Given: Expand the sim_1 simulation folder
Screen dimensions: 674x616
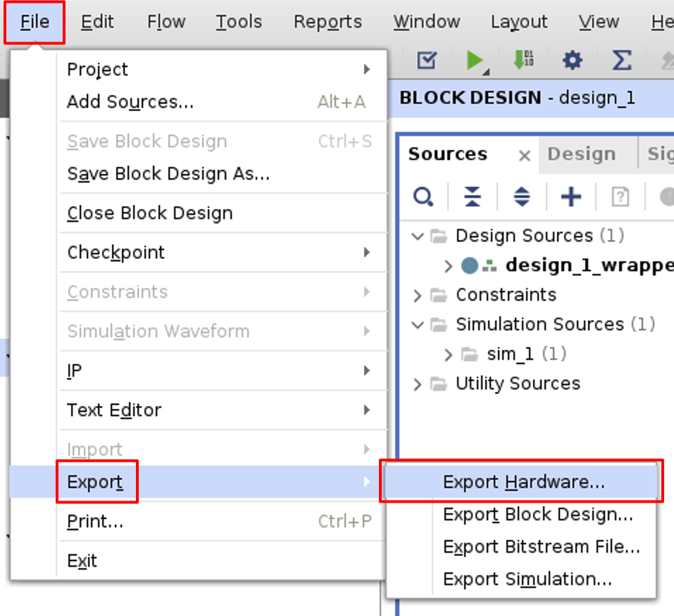Looking at the screenshot, I should point(449,354).
